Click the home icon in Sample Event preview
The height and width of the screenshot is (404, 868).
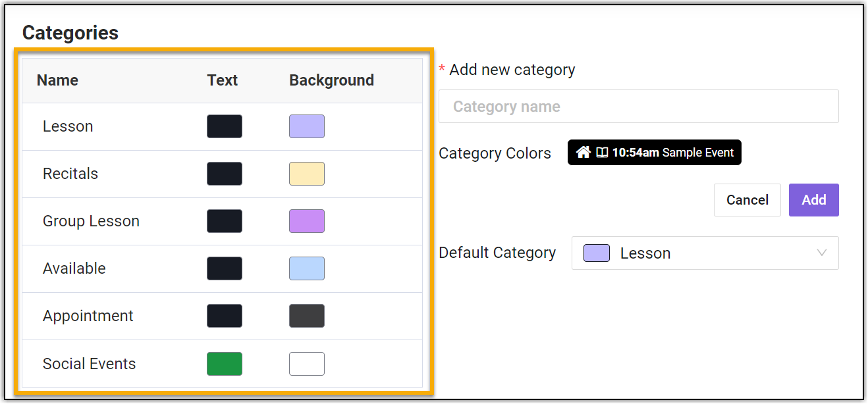point(583,153)
